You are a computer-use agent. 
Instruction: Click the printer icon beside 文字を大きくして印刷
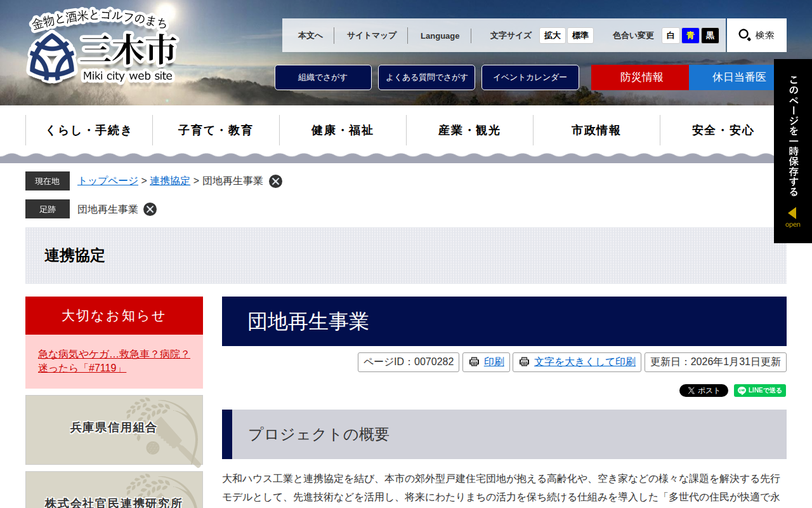tap(524, 362)
